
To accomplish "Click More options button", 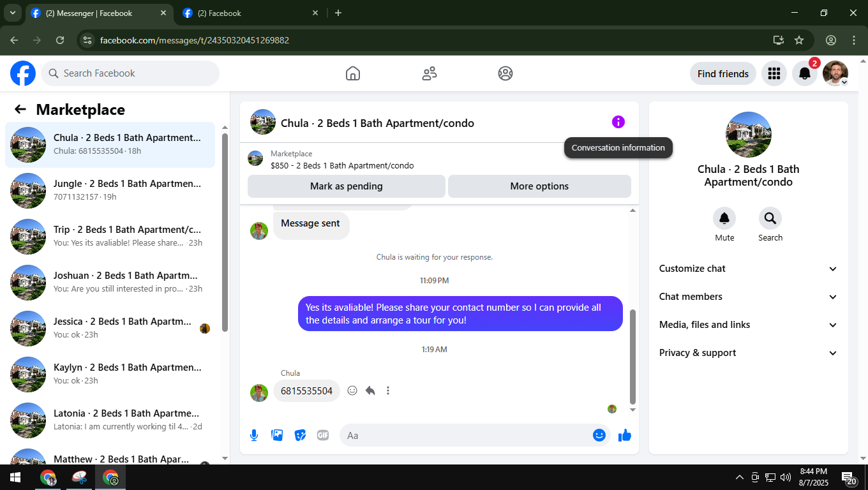I will (x=539, y=186).
